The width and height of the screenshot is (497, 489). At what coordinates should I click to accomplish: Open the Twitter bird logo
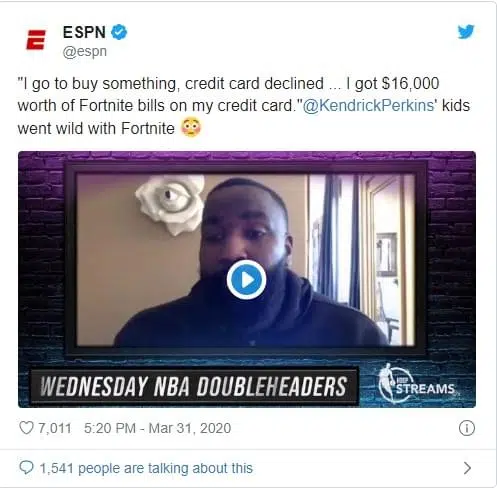pyautogui.click(x=466, y=32)
